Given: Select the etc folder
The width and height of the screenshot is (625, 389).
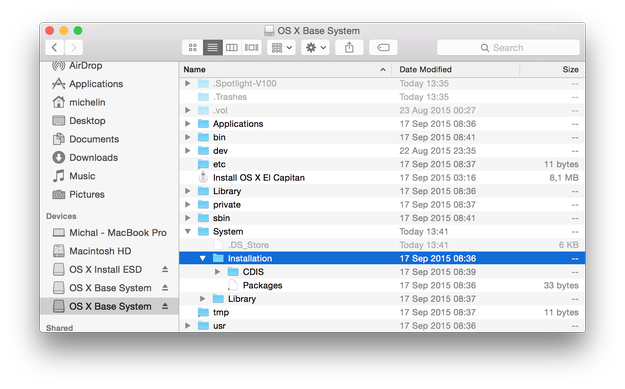Looking at the screenshot, I should 382,164.
